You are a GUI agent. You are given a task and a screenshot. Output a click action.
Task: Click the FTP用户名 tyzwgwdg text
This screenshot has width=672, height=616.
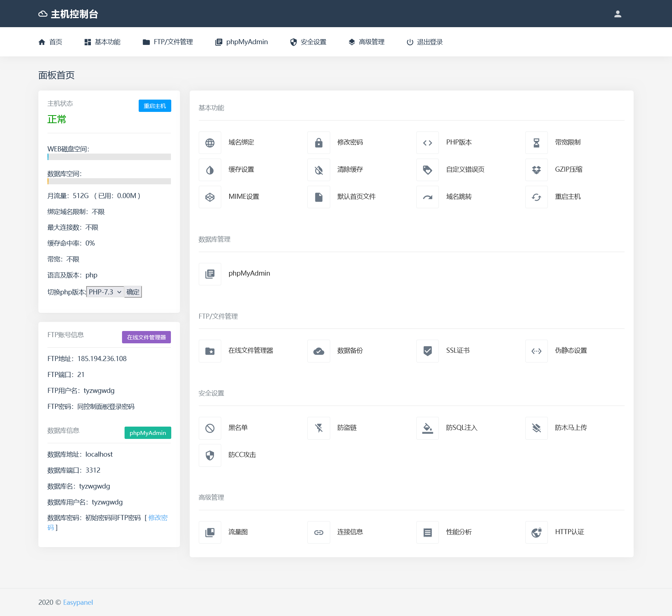tap(81, 390)
